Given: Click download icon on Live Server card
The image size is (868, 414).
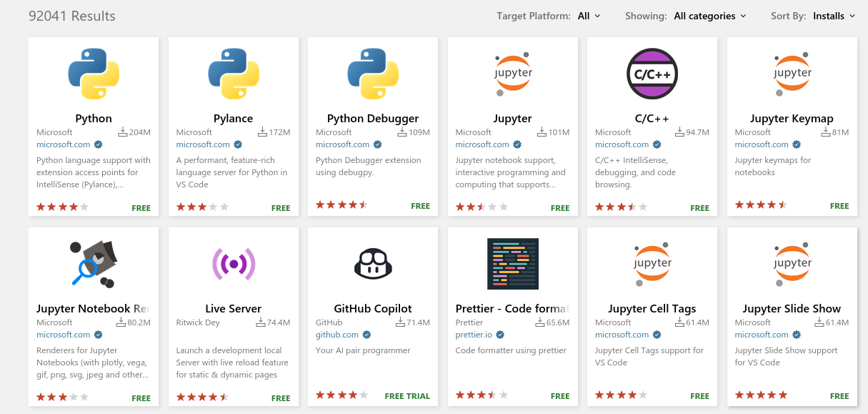Looking at the screenshot, I should pyautogui.click(x=261, y=322).
